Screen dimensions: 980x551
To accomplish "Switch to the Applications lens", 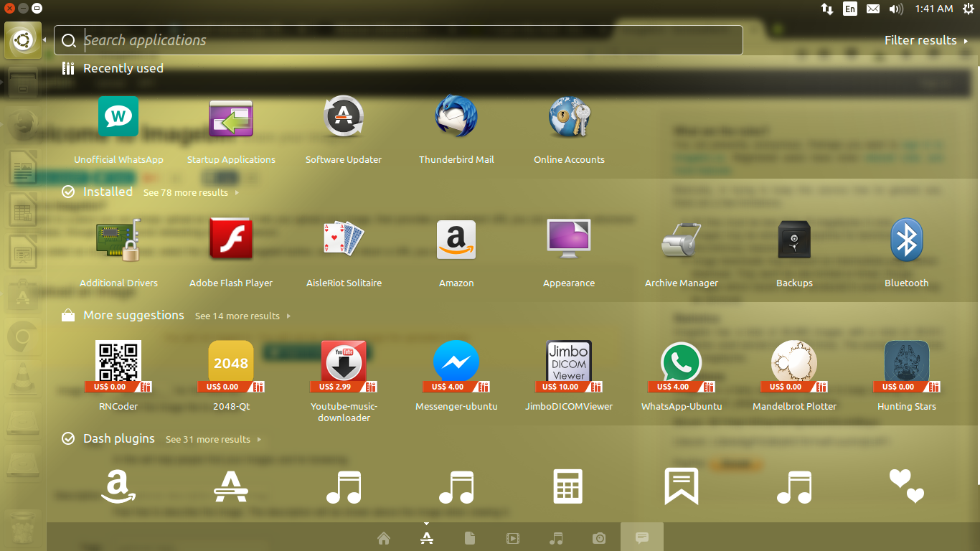I will click(x=426, y=538).
